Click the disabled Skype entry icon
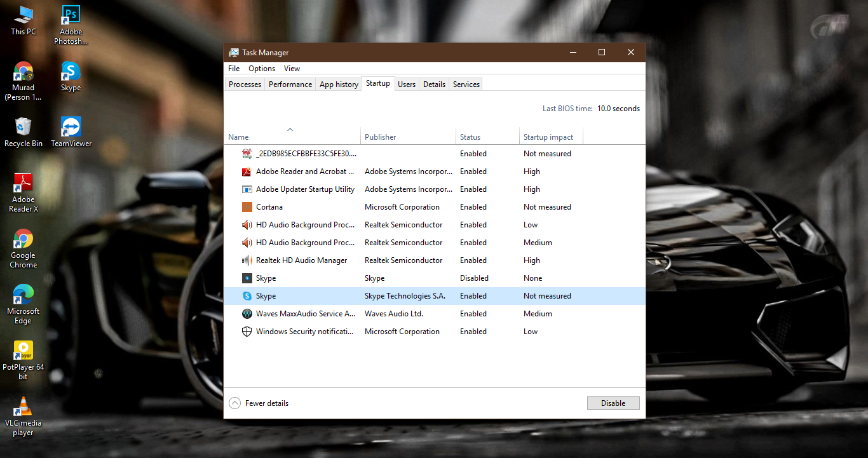Viewport: 868px width, 458px height. (x=247, y=278)
